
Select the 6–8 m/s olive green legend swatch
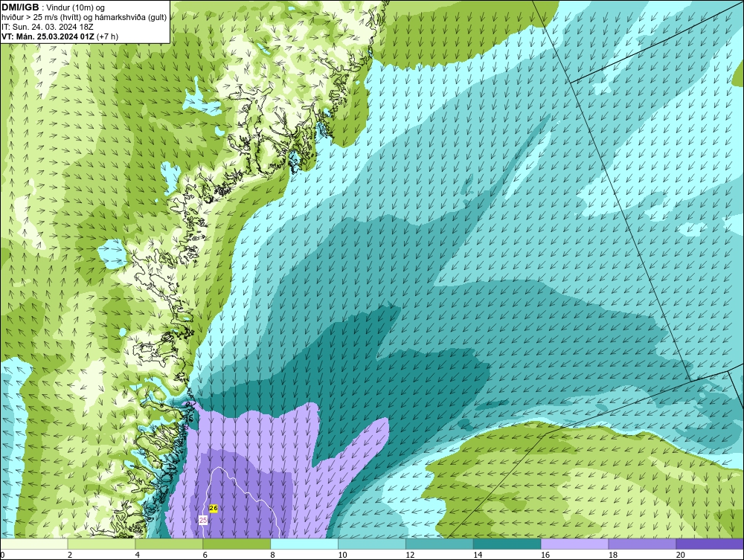237,544
